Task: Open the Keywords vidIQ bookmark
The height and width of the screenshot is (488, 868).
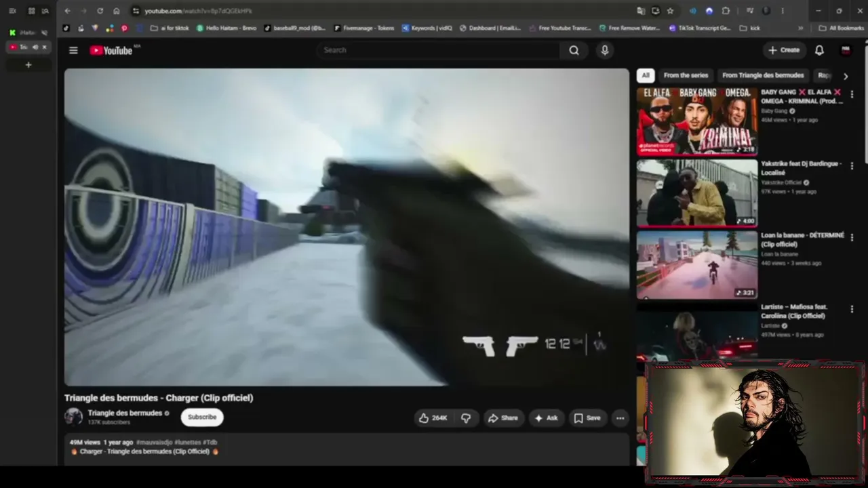Action: [x=427, y=28]
